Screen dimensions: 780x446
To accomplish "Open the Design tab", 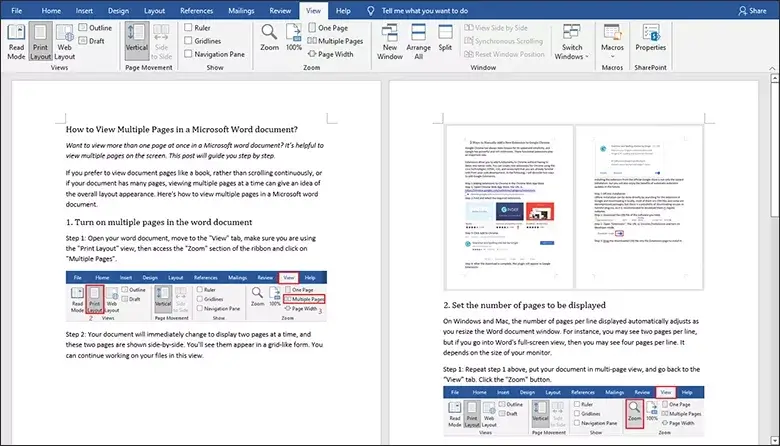I will coord(118,10).
